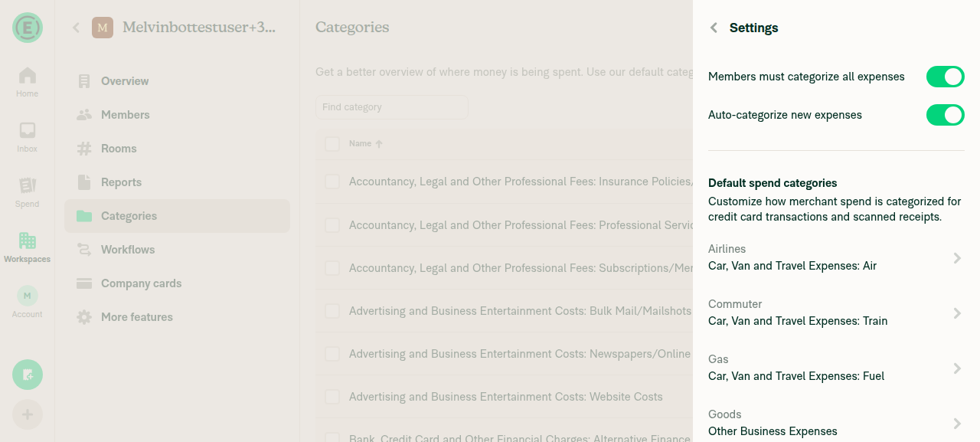Expand the Commuter default category chevron
980x442 pixels.
957,313
